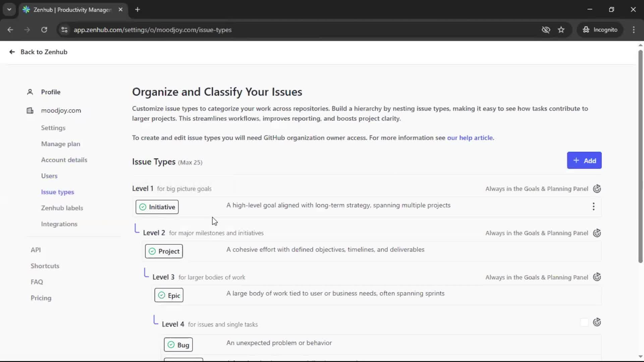Open the Initiative row three-dot menu

click(593, 206)
